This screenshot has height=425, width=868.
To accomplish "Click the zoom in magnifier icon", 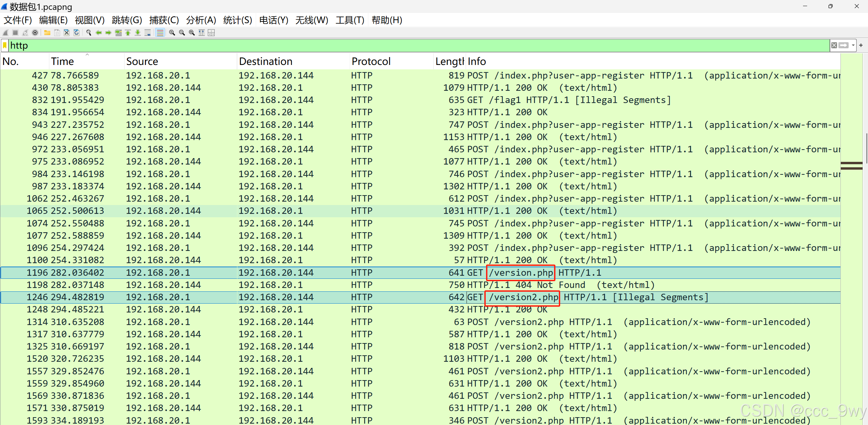I will click(172, 33).
